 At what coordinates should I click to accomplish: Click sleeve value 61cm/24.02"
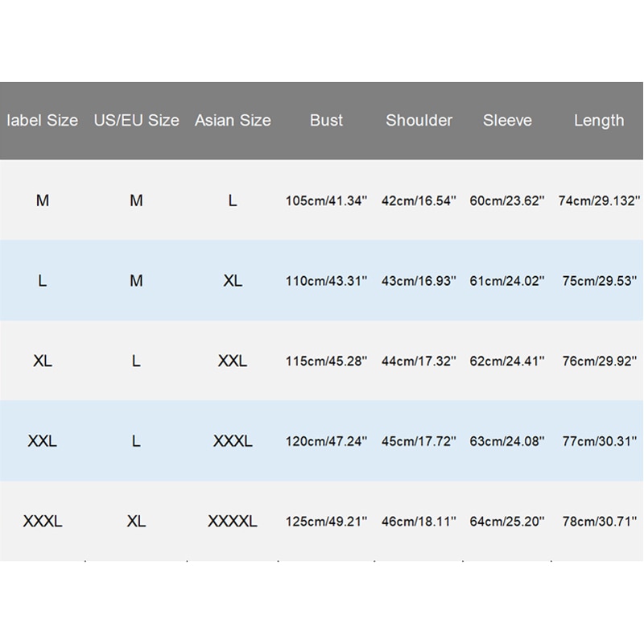(507, 281)
